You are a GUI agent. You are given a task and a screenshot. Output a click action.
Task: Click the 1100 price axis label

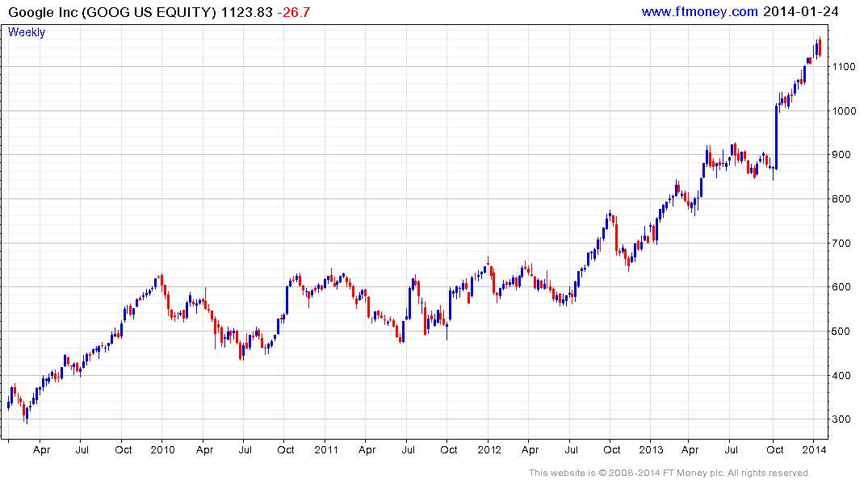pos(844,67)
